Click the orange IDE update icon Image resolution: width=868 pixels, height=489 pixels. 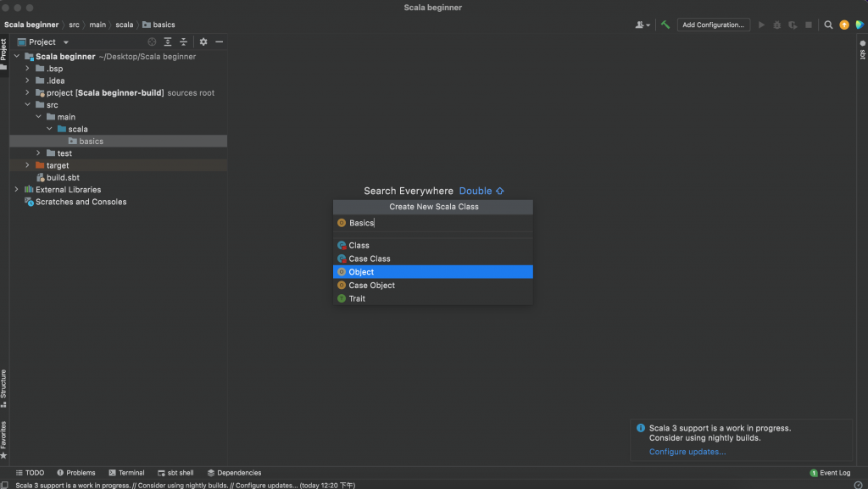[x=844, y=25]
